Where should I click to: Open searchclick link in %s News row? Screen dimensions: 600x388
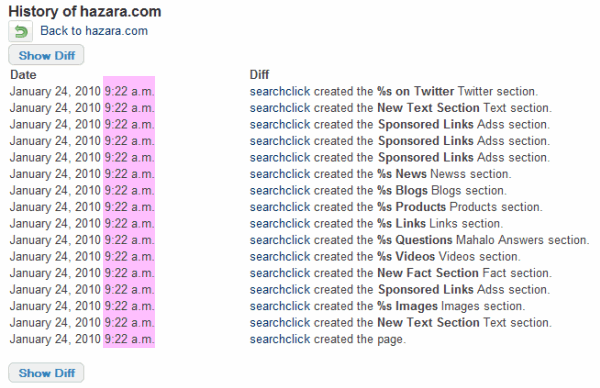click(x=280, y=174)
